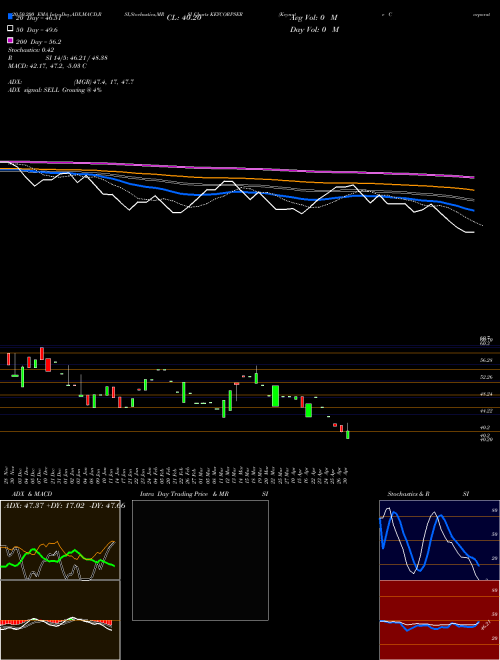Click the red RSI chart panel
Screen dimensions: 500x660
pyautogui.click(x=439, y=620)
